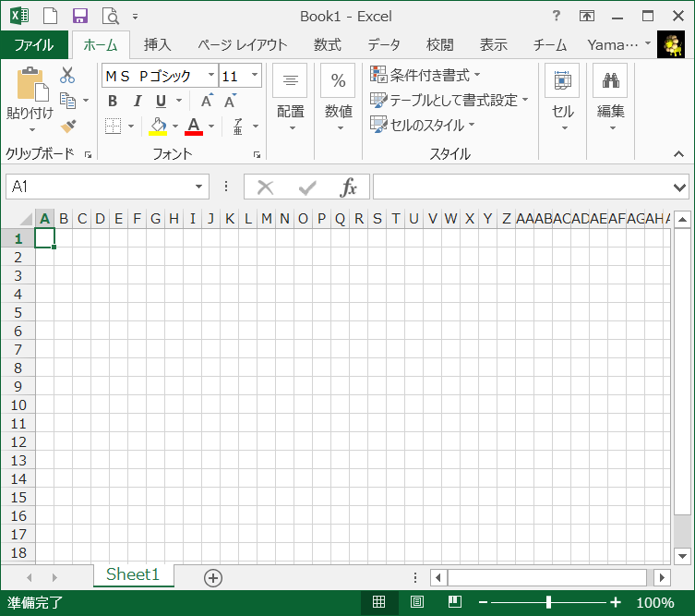Collapse the ribbon with the up chevron

pyautogui.click(x=678, y=154)
